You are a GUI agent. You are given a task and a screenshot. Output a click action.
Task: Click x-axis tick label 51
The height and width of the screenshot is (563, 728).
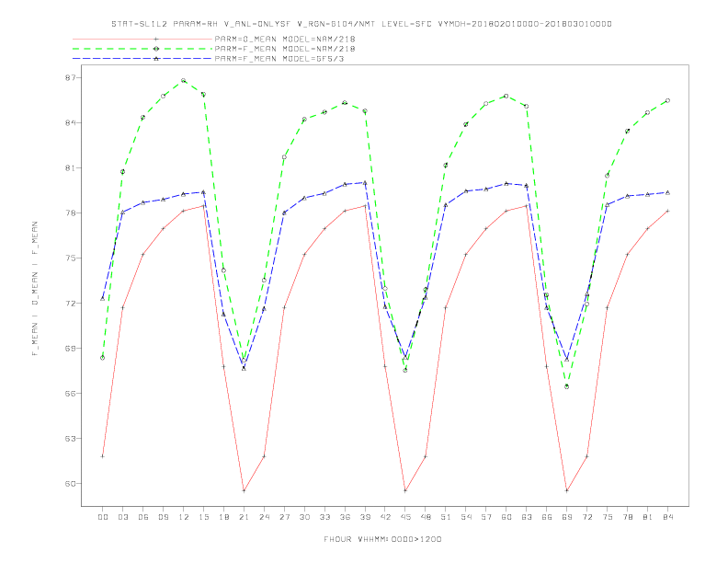click(446, 517)
